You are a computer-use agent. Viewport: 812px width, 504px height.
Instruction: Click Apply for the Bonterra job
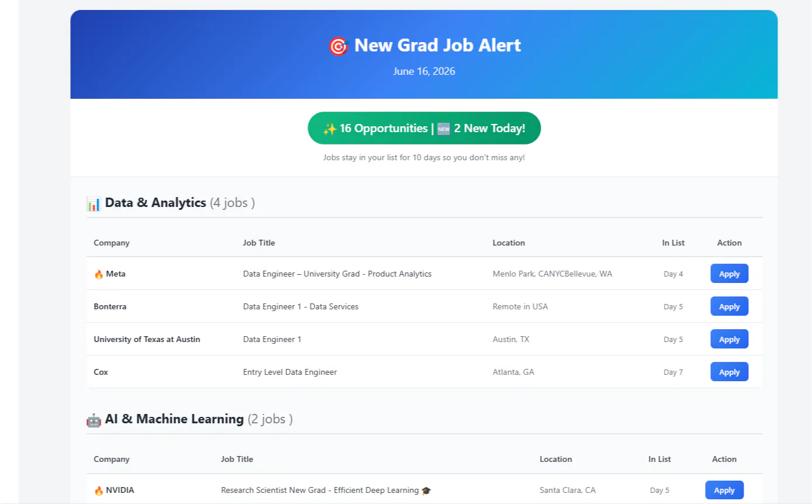[x=729, y=306]
